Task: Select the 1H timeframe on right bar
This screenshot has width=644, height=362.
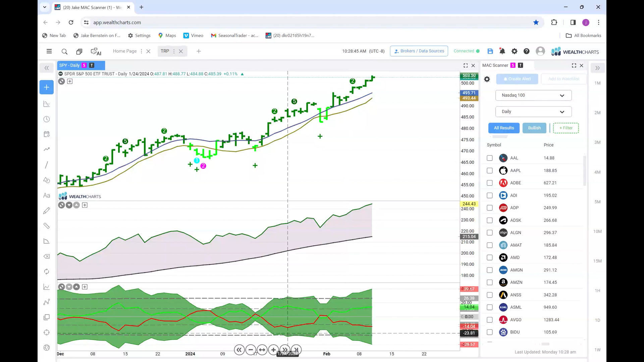Action: click(x=597, y=291)
